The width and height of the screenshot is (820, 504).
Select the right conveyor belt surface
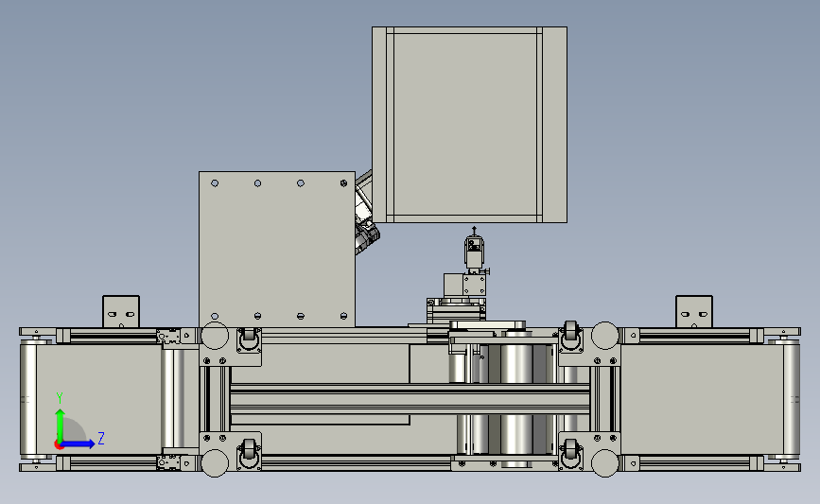coord(702,399)
